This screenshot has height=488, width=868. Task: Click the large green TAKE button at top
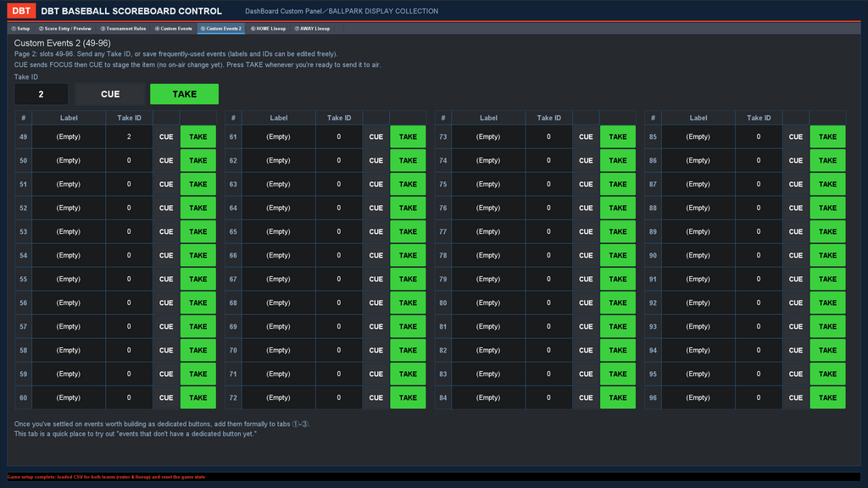tap(184, 94)
